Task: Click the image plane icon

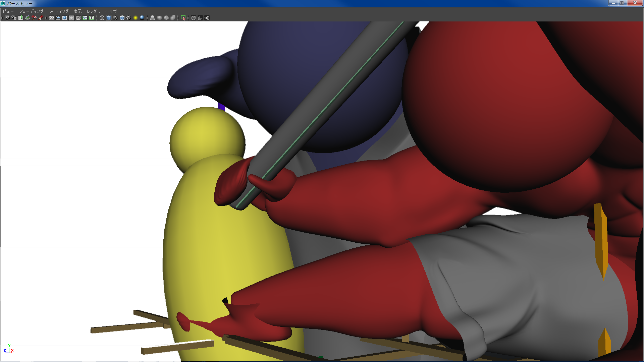Action: (28, 18)
